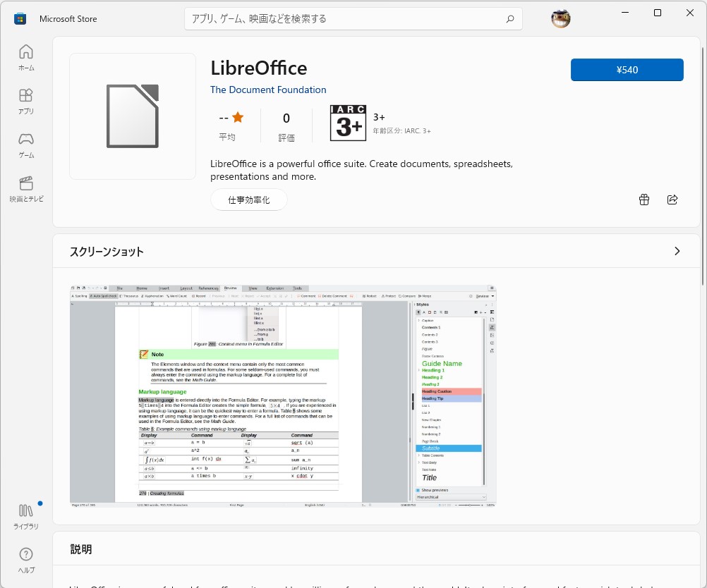707x588 pixels.
Task: Click the LibreOffice title text
Action: coord(259,68)
